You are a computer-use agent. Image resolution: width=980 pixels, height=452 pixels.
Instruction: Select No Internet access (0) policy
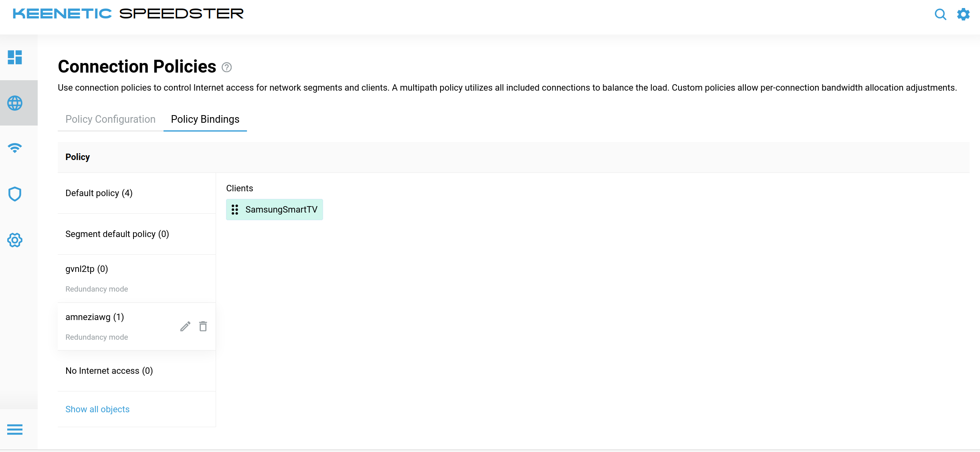point(109,371)
